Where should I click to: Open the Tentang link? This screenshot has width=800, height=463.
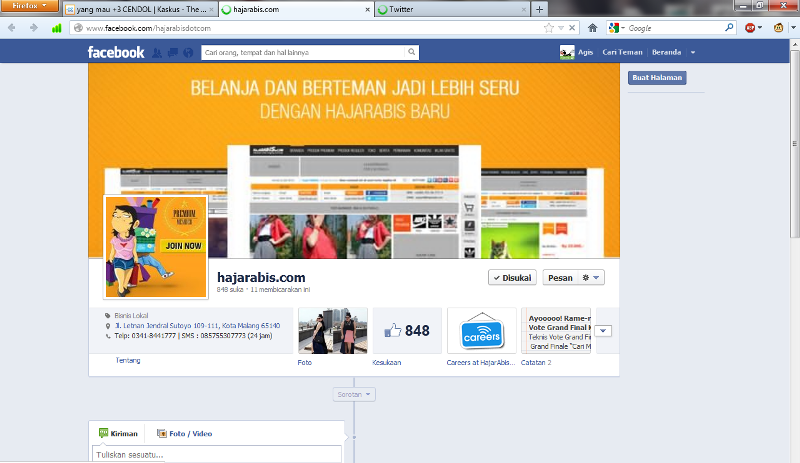[x=128, y=360]
